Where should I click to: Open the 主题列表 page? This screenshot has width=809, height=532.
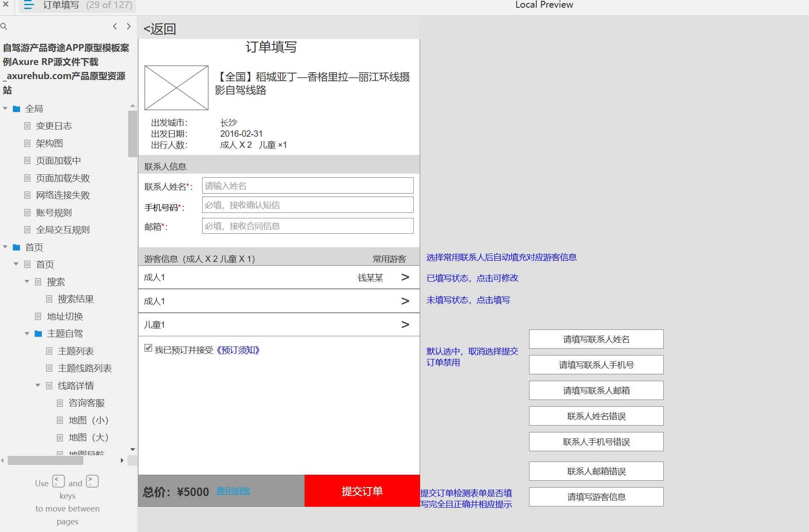tap(76, 351)
